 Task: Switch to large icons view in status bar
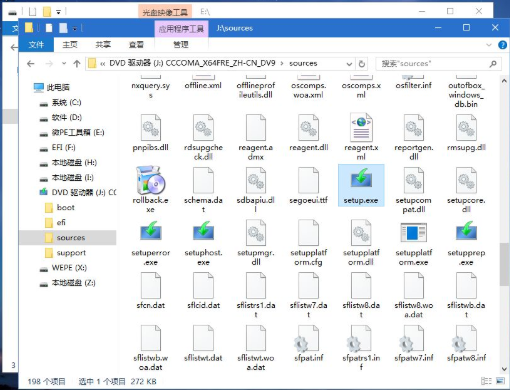coord(500,381)
